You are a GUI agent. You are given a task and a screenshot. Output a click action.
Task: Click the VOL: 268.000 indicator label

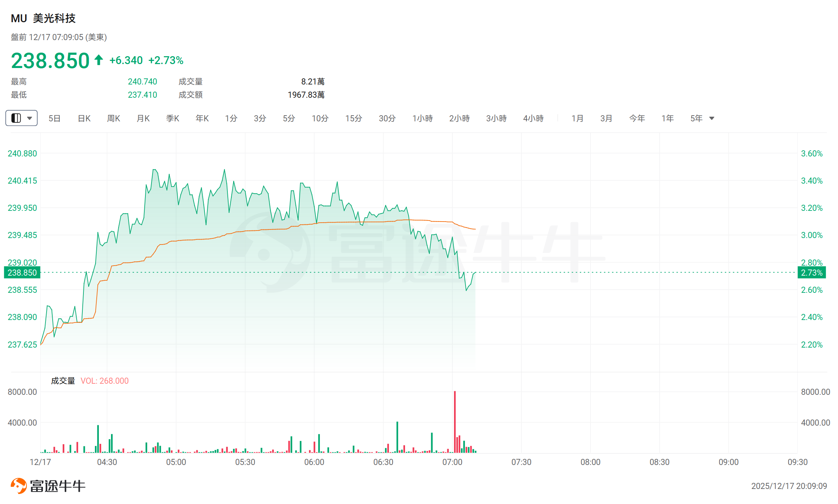[105, 381]
